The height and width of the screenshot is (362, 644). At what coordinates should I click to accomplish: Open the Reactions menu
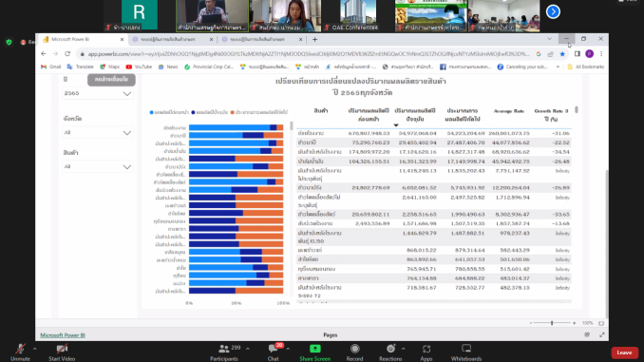click(390, 352)
